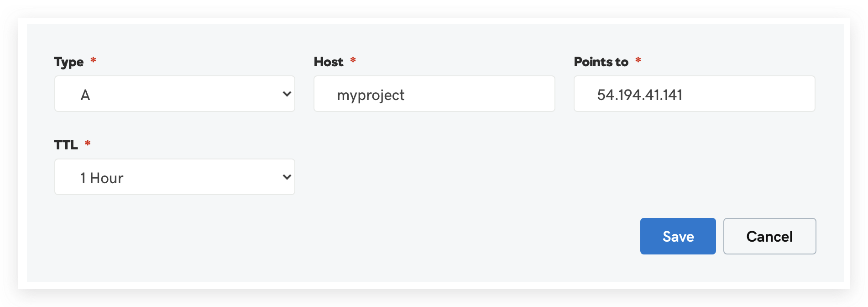868x307 pixels.
Task: Click the chevron arrow in the Type selector
Action: pos(287,94)
